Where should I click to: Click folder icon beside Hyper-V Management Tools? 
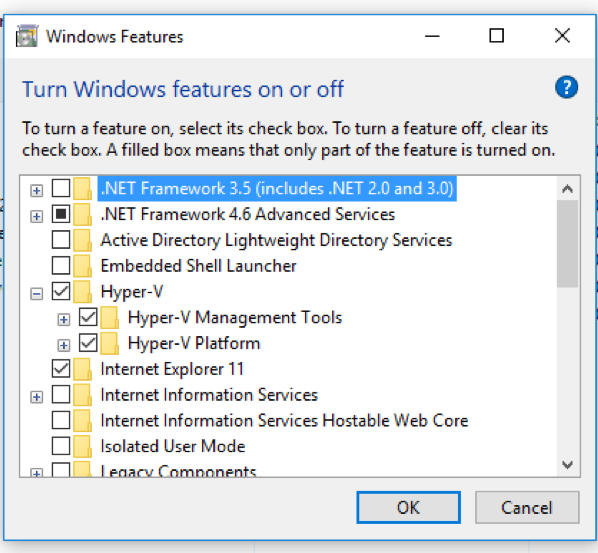pyautogui.click(x=110, y=318)
